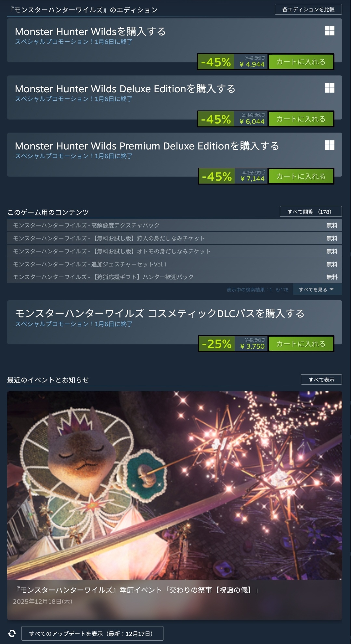Add Monster Hunter Wilds base game to cart
The image size is (351, 644).
tap(301, 62)
